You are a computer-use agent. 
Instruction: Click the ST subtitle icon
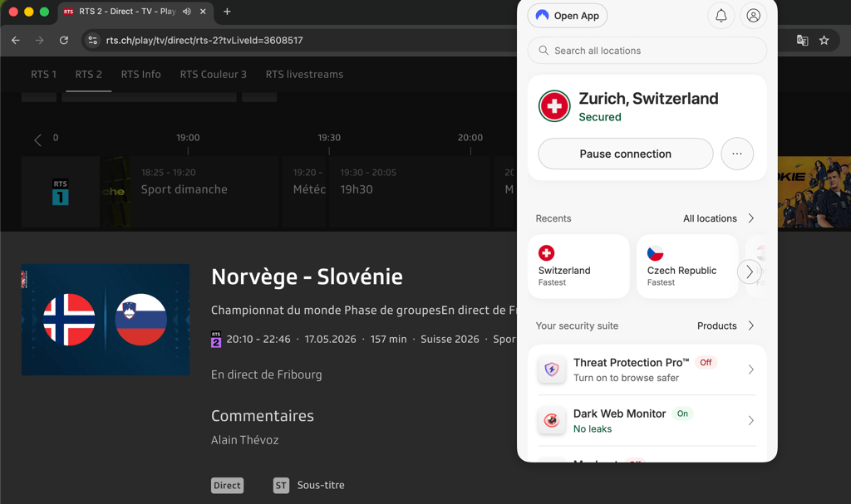[x=281, y=486]
